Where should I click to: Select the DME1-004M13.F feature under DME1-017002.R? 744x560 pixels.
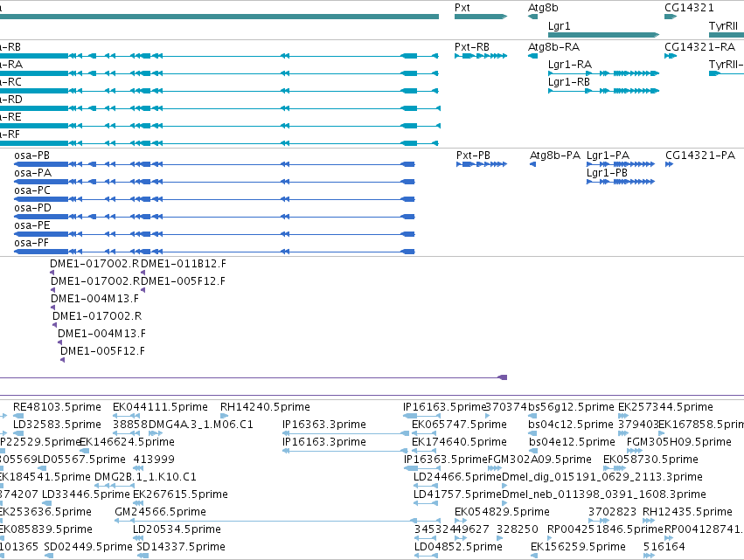[52, 308]
